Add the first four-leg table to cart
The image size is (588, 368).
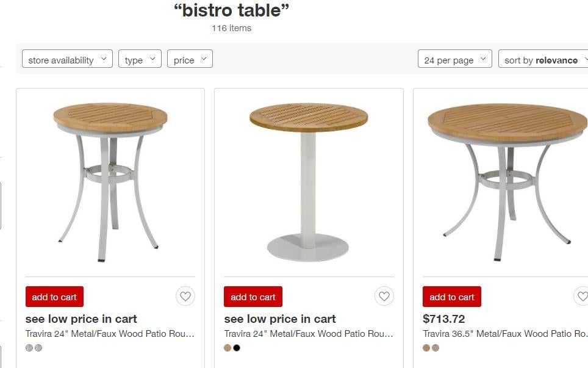tap(54, 297)
